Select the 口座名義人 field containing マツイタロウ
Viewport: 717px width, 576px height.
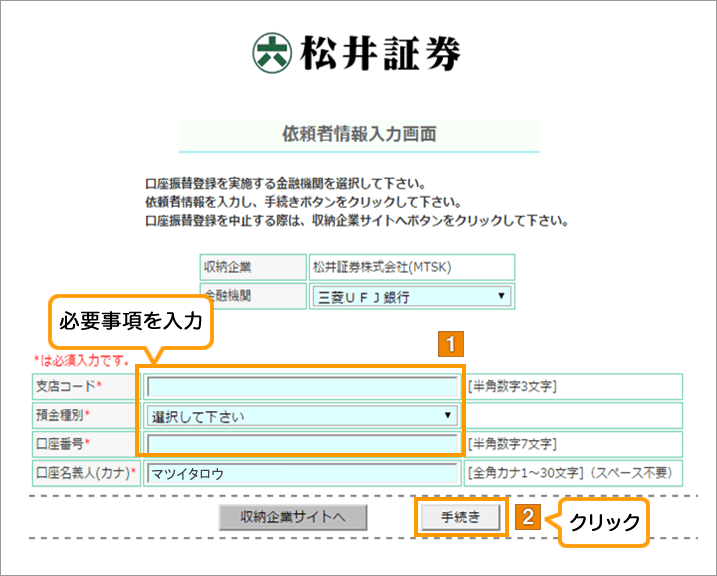(301, 472)
